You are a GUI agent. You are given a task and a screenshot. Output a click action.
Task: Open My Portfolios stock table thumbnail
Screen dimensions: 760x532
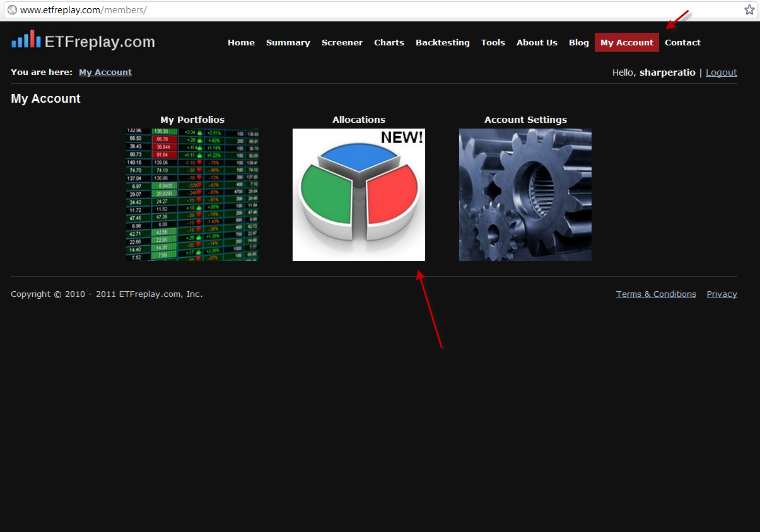[x=192, y=195]
